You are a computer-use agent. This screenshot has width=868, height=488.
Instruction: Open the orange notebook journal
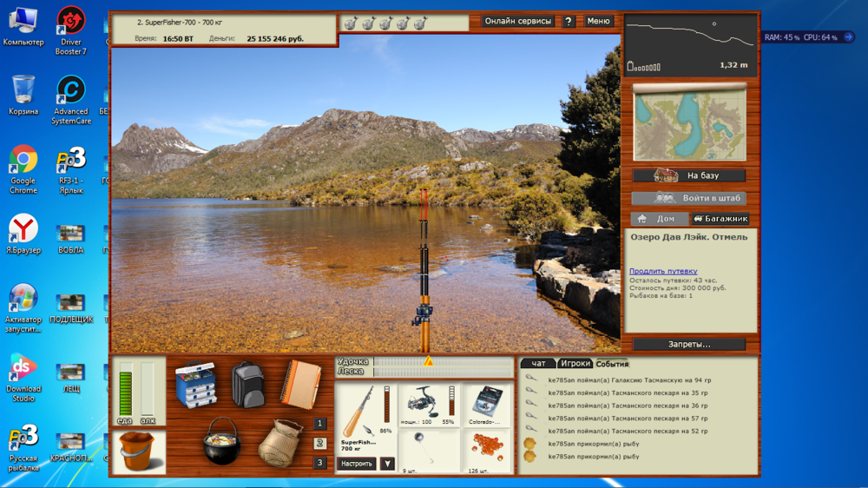point(300,385)
